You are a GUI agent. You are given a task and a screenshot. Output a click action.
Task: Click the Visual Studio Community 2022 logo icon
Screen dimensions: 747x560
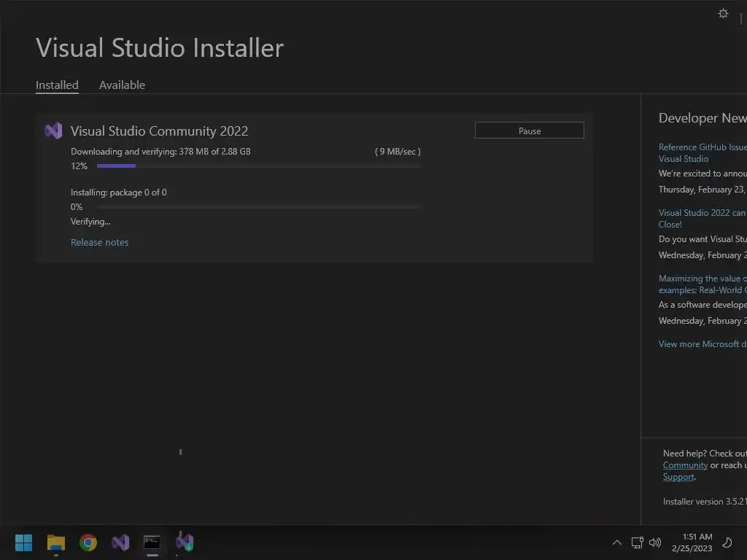53,131
